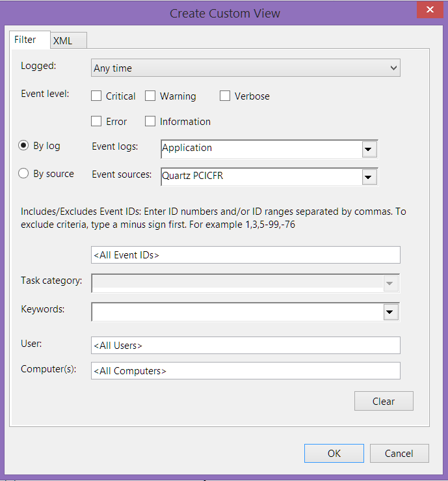Click the All Computers text field
448x481 pixels.
click(245, 371)
